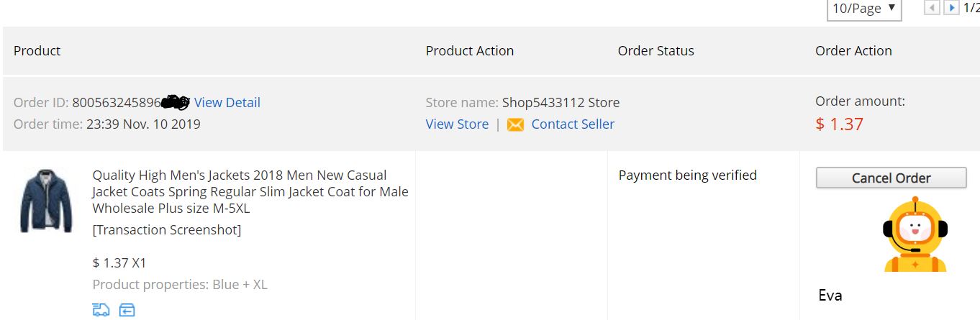Click the return box arrow icon
This screenshot has width=980, height=320.
point(127,310)
